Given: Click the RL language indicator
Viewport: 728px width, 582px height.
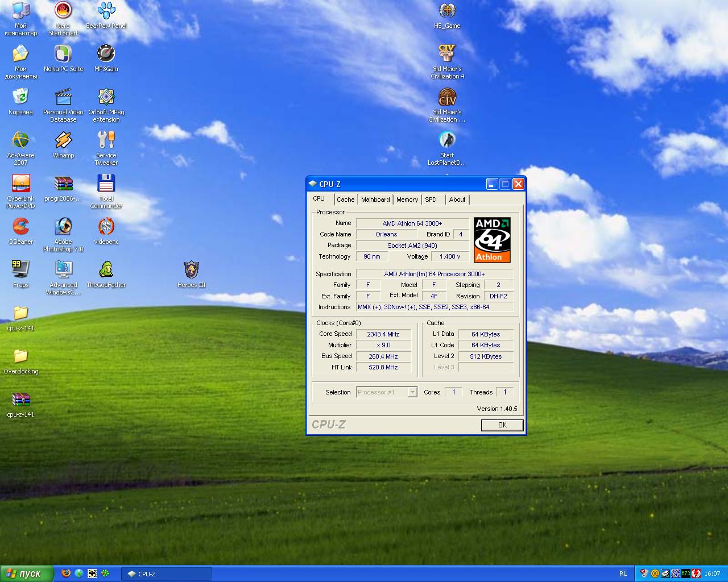Looking at the screenshot, I should point(623,573).
